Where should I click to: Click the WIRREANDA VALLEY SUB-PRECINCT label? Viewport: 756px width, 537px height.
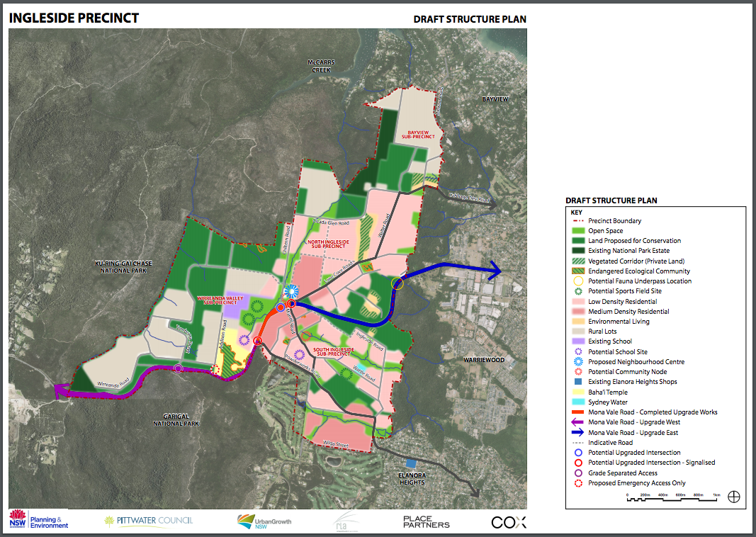(x=220, y=300)
